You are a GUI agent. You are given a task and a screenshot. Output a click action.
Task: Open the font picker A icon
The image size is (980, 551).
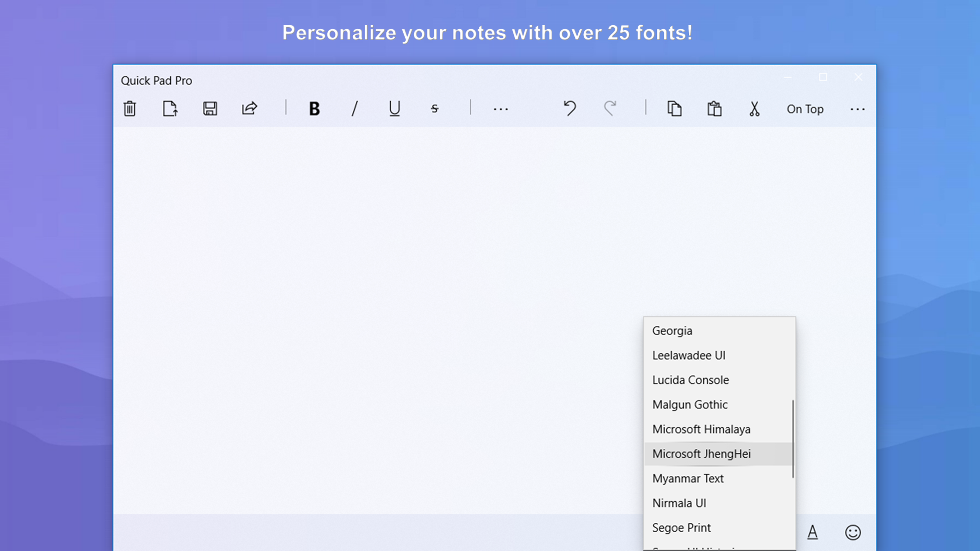tap(813, 532)
